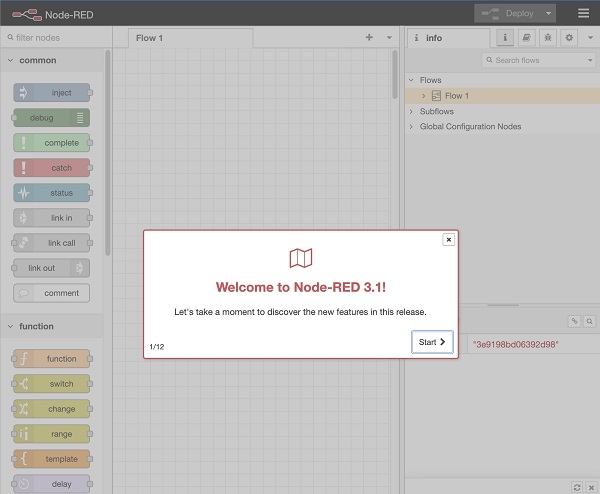
Task: Click the palette vertical scrollbar
Action: tap(108, 153)
